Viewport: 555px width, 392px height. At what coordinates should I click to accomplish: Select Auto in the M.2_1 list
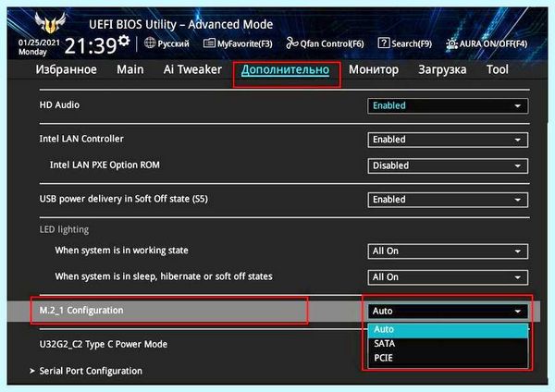click(448, 330)
